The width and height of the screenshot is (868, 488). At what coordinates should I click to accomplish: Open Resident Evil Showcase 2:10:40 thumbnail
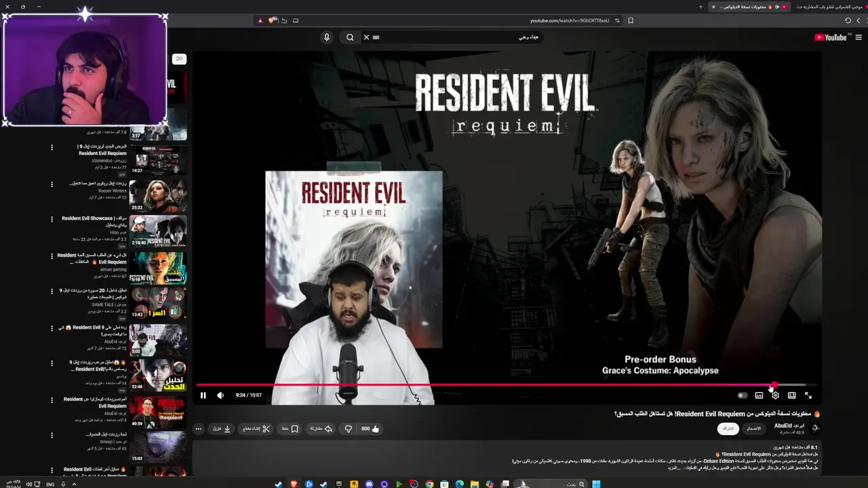tap(158, 232)
